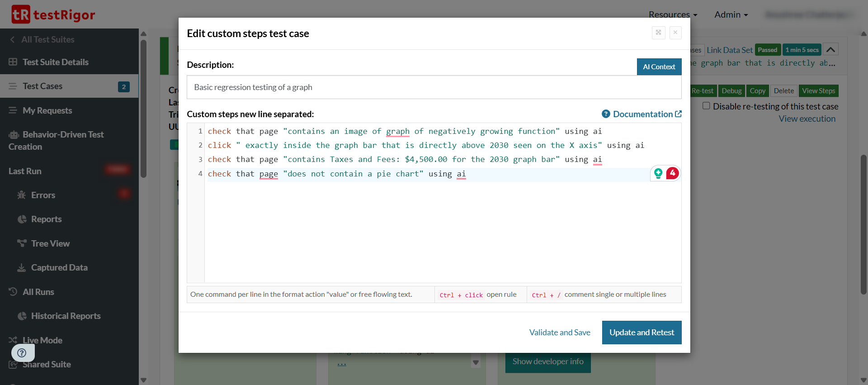Open the Resources dropdown menu

(x=673, y=14)
